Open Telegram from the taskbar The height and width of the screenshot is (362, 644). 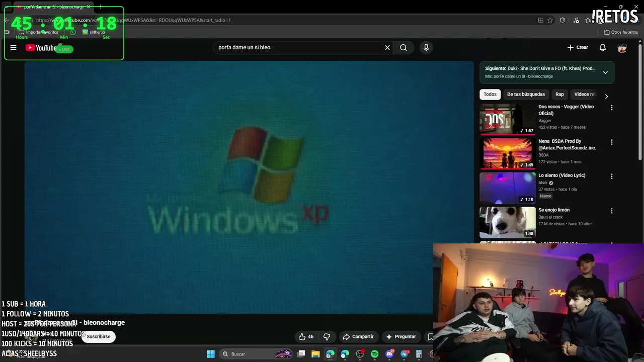(x=405, y=354)
